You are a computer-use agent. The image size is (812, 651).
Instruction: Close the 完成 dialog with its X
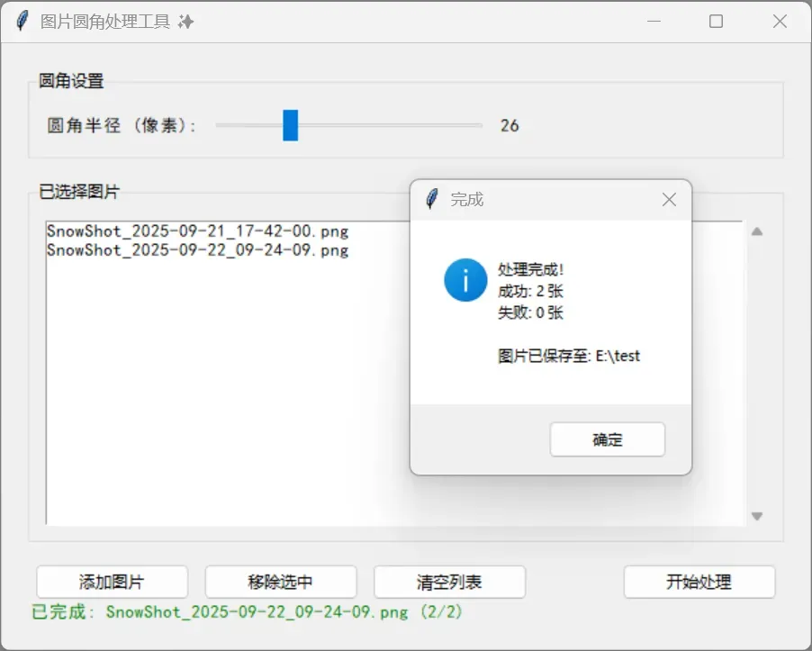tap(669, 199)
